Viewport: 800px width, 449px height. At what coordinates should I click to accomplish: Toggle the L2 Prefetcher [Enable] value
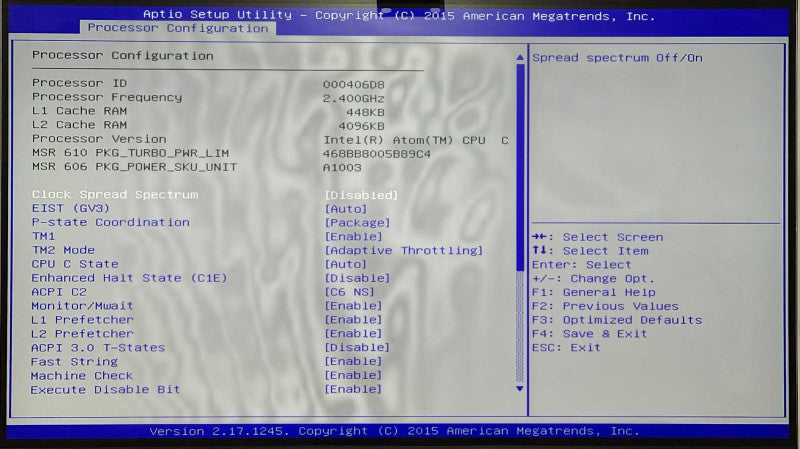tap(353, 333)
